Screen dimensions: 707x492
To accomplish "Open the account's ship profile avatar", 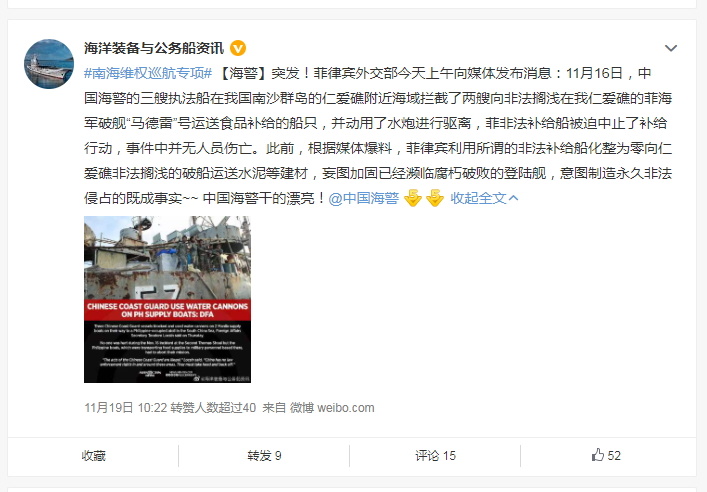I will pyautogui.click(x=49, y=64).
